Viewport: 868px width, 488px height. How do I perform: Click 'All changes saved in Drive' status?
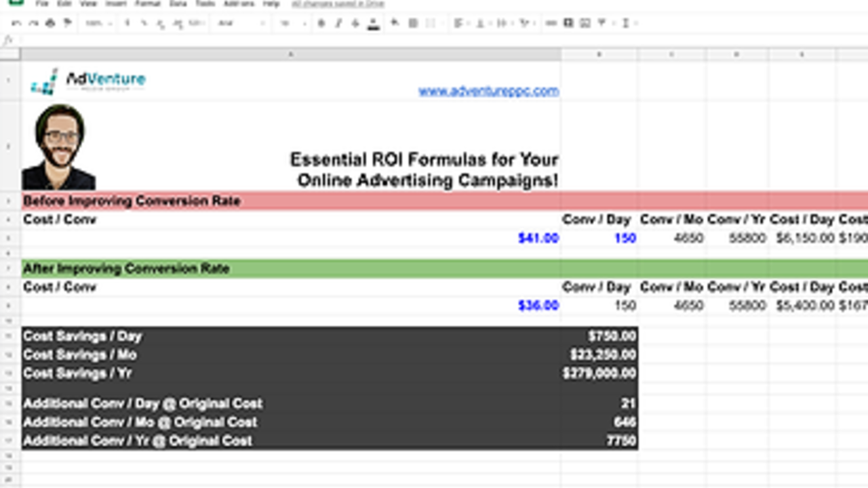338,4
